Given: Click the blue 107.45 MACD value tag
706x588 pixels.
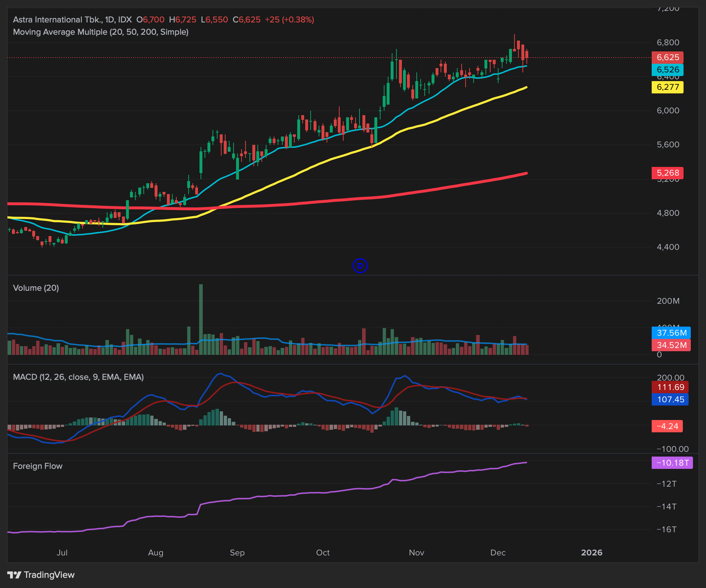Looking at the screenshot, I should [x=670, y=399].
